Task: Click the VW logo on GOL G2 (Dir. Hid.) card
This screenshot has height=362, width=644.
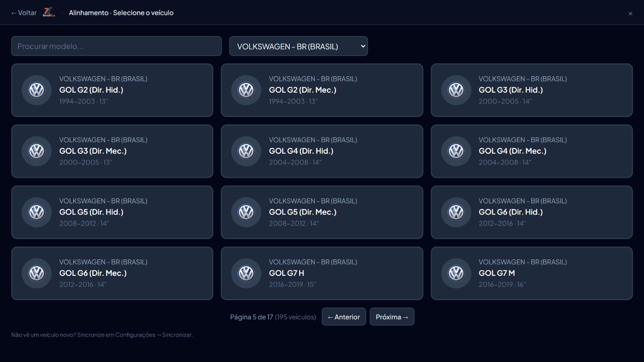Action: 37,90
